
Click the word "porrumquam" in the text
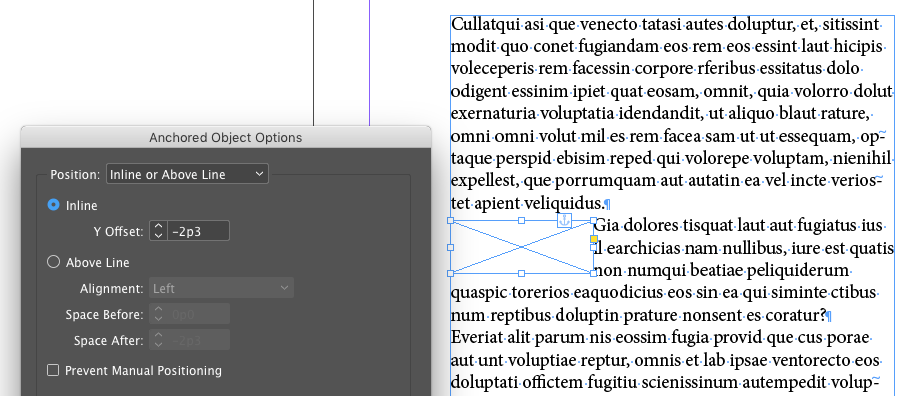606,181
